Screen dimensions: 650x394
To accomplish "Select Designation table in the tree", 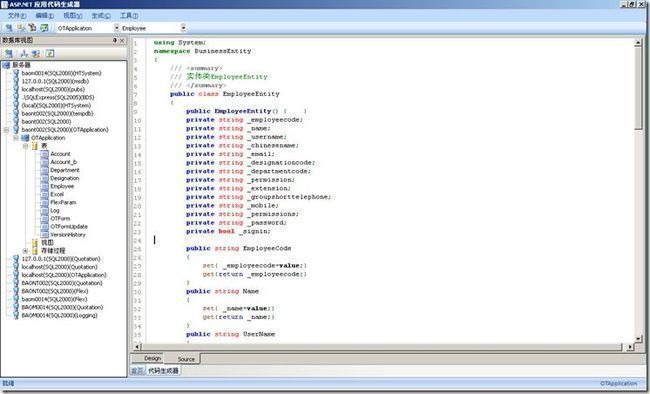I will click(x=65, y=178).
